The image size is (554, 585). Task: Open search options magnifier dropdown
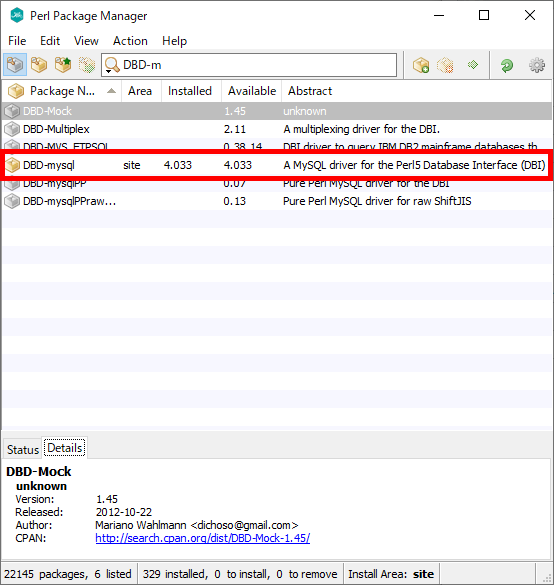(112, 65)
